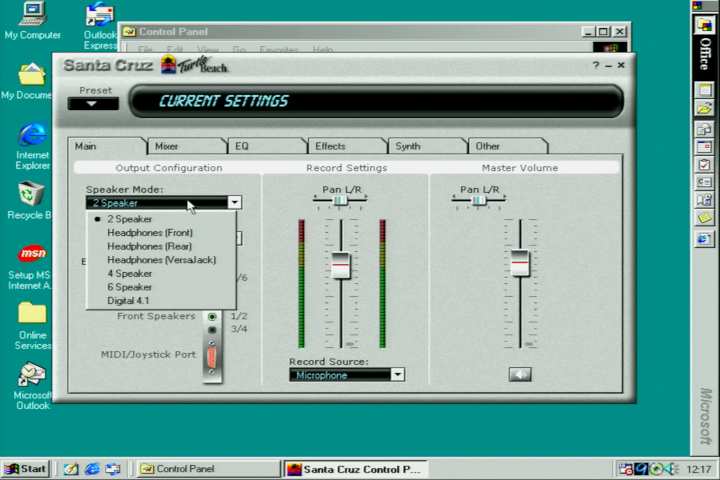Screen dimensions: 720x480
Task: Switch to the EQ tab
Action: [267, 146]
